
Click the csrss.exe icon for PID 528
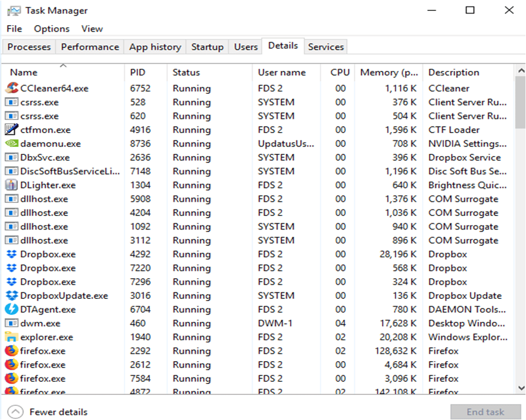pos(12,102)
